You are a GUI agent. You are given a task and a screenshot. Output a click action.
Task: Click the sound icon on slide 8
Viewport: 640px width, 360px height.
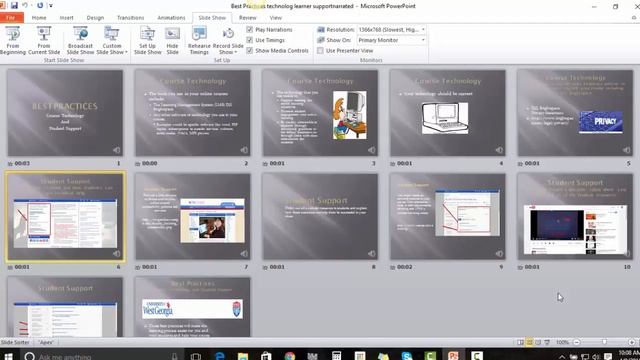pyautogui.click(x=371, y=254)
